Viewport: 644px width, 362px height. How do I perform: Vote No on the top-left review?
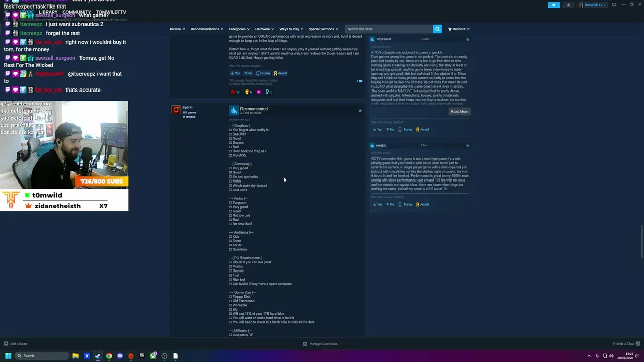coord(248,73)
